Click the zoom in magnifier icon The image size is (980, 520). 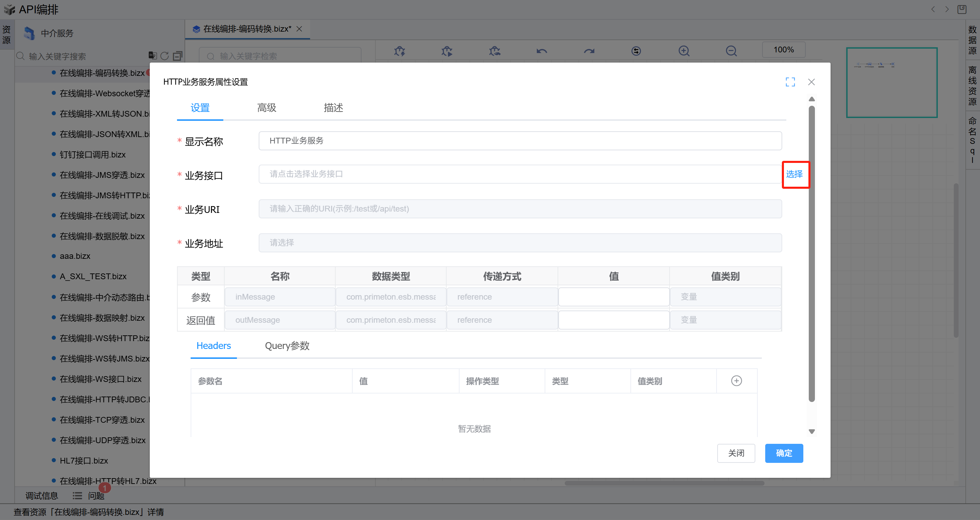(x=684, y=51)
